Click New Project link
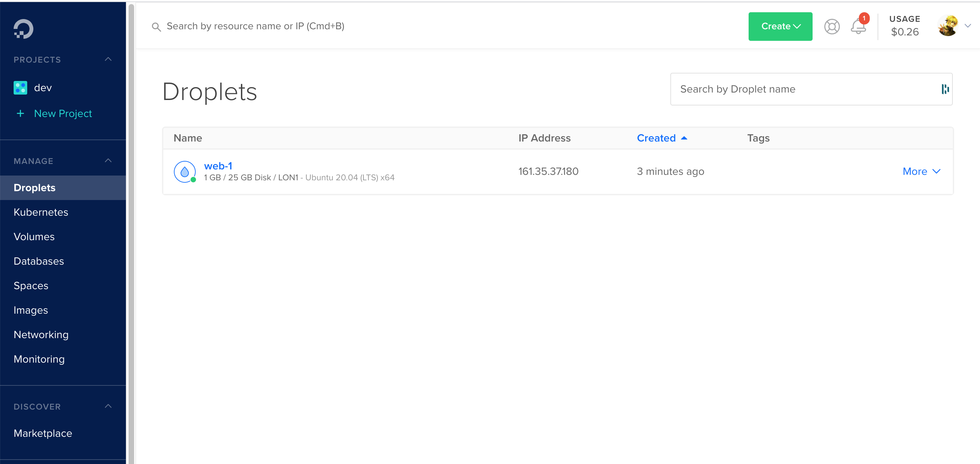 click(x=63, y=114)
